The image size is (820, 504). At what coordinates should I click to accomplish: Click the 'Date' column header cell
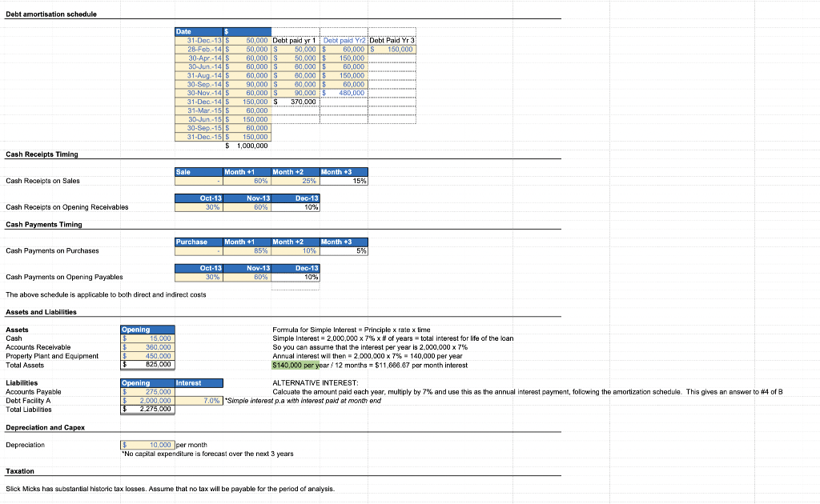point(199,31)
